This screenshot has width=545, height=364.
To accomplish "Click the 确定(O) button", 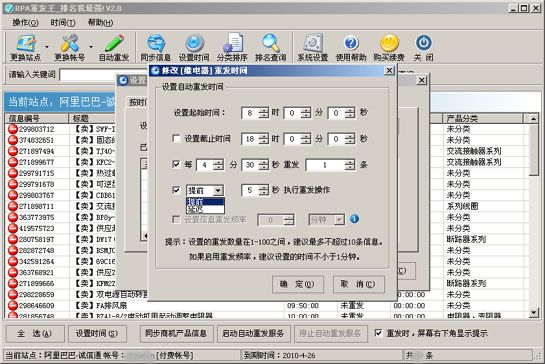I will (x=298, y=284).
